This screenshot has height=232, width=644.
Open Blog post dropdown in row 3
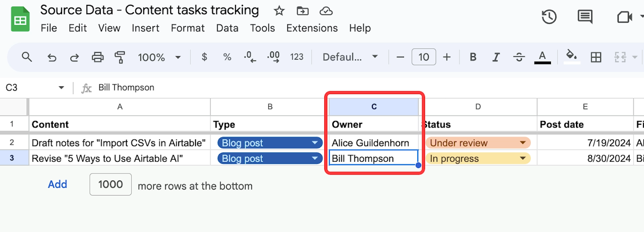[270, 158]
